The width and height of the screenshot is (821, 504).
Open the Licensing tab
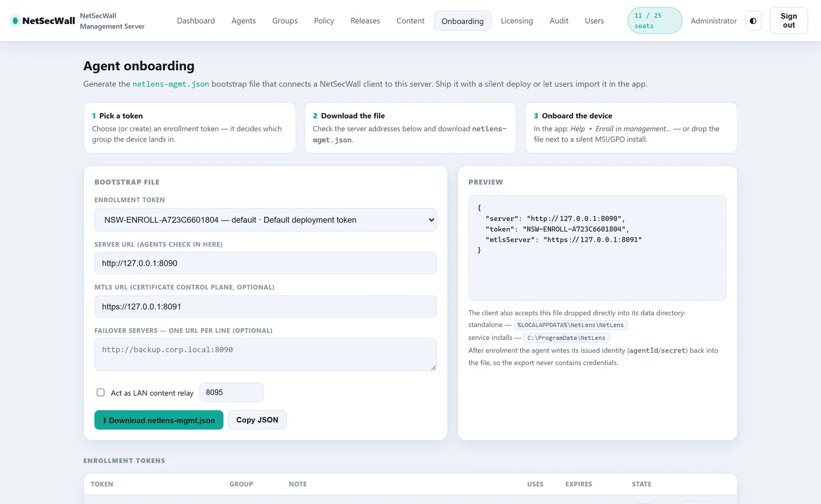click(x=517, y=21)
